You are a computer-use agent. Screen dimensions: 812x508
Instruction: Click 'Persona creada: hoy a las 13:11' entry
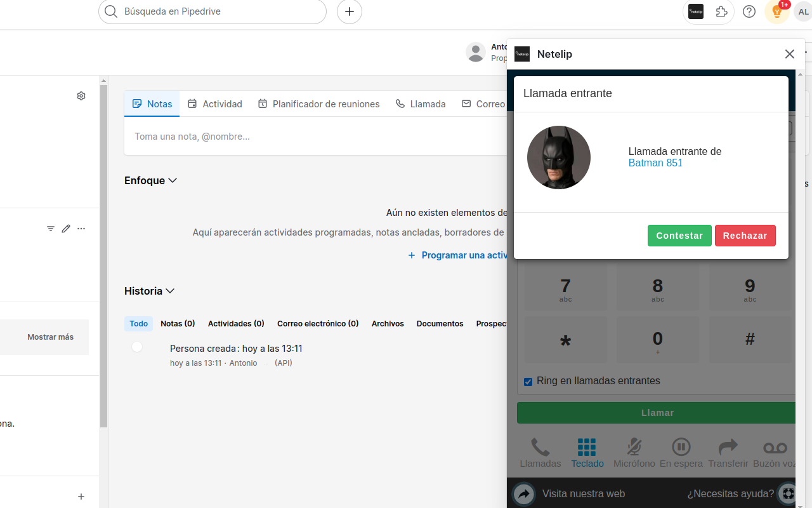click(236, 349)
